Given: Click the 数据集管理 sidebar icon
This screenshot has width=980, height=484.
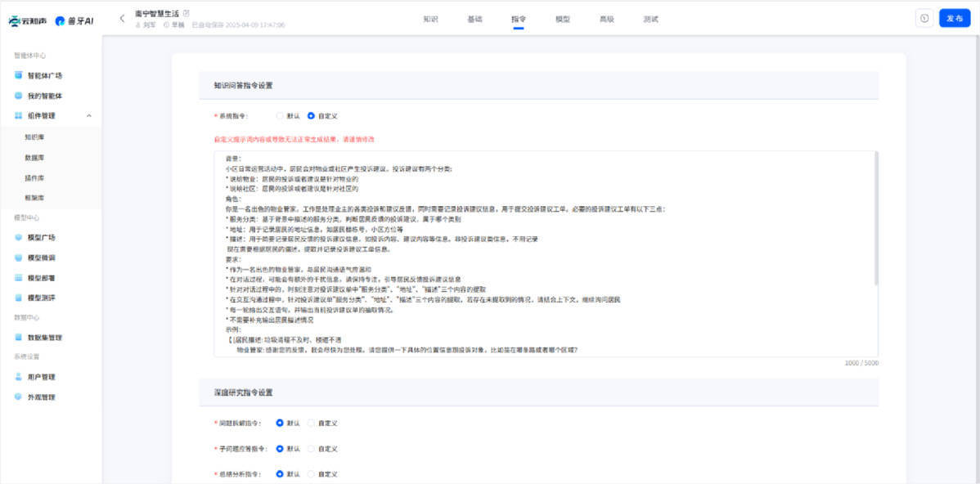Looking at the screenshot, I should coord(18,337).
